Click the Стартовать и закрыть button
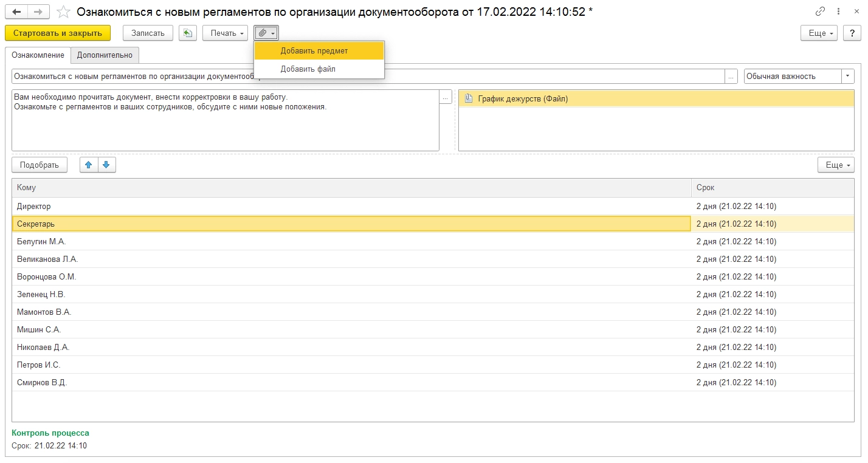The height and width of the screenshot is (463, 868). [58, 33]
